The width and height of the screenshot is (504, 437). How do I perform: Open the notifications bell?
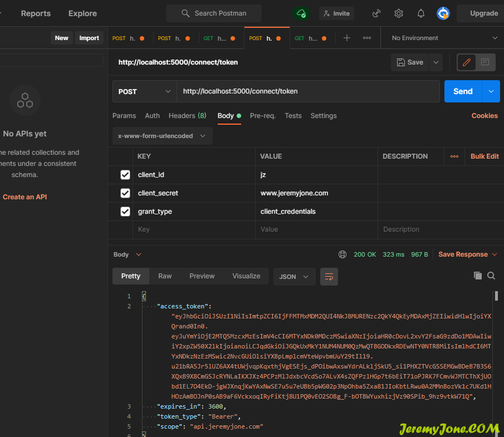point(421,13)
